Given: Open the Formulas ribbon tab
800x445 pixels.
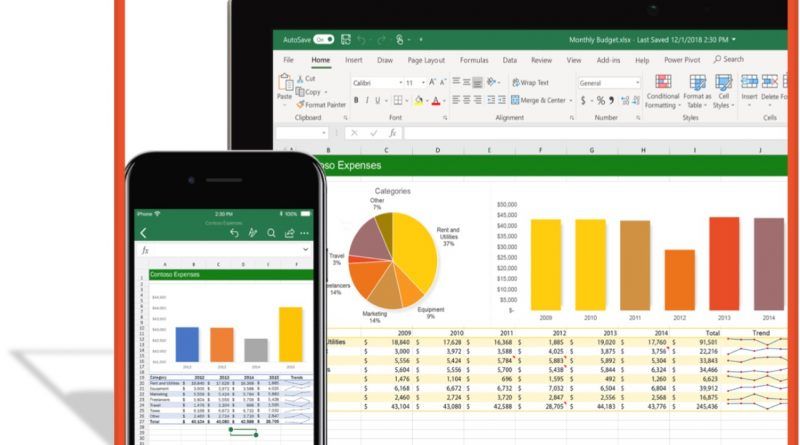Looking at the screenshot, I should coord(474,60).
